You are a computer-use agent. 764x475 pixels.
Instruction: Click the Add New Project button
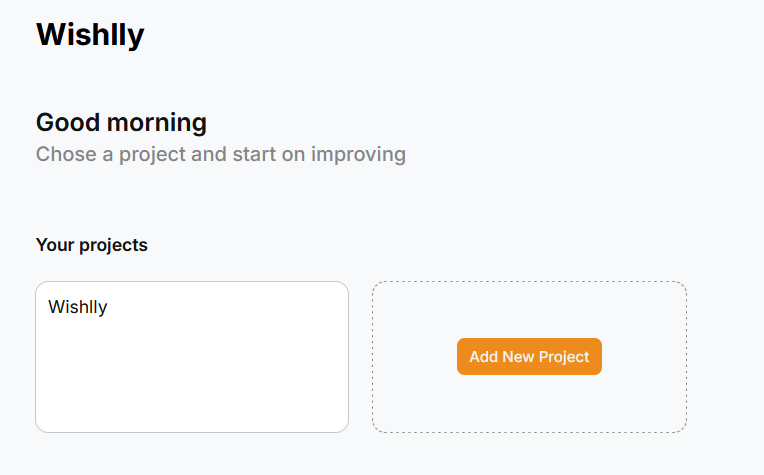point(529,357)
